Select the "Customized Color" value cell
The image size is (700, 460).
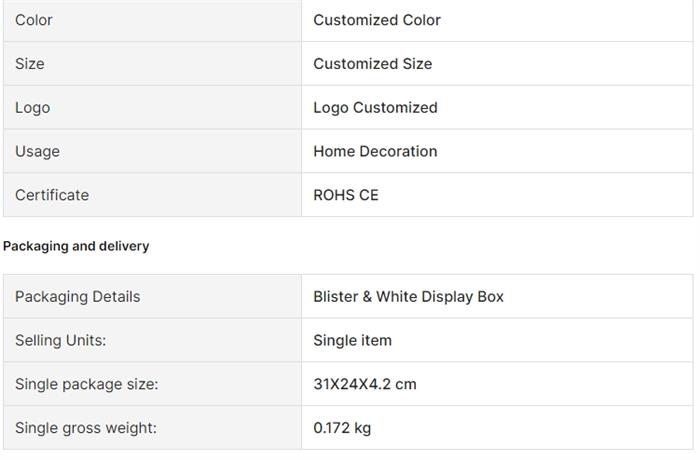pyautogui.click(x=377, y=20)
